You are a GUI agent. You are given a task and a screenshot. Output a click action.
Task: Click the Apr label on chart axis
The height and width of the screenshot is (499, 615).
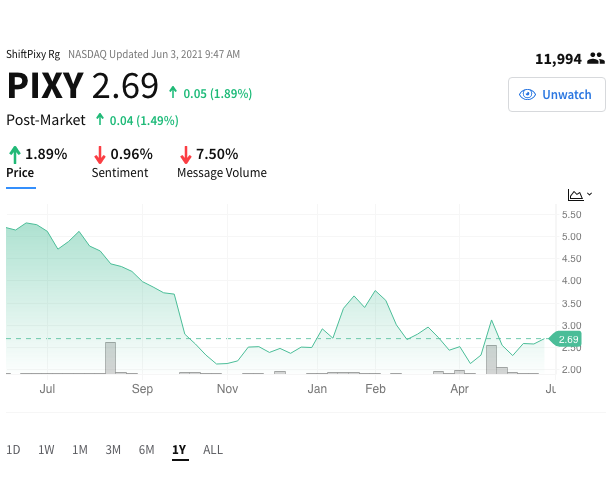[x=459, y=389]
